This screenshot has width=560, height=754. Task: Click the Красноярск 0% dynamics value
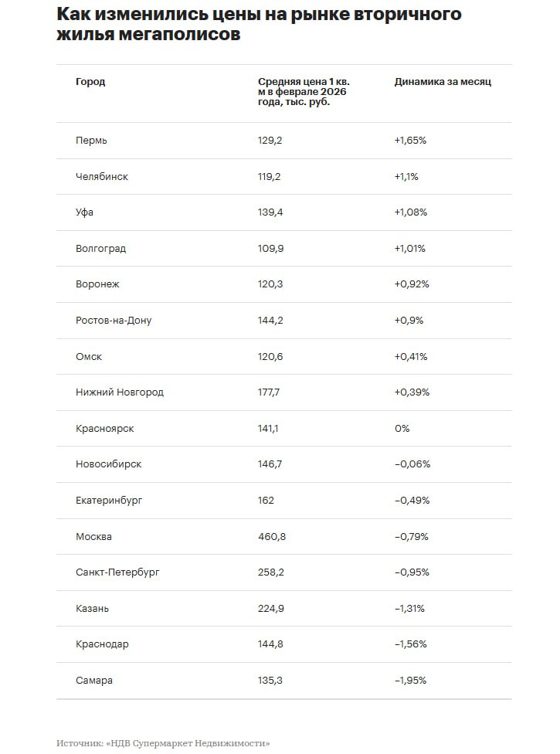402,429
